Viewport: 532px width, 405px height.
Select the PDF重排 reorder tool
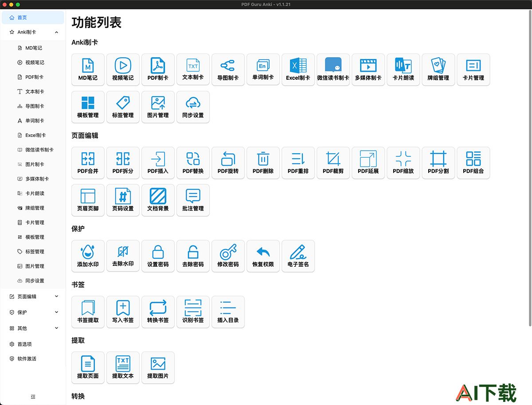(298, 163)
